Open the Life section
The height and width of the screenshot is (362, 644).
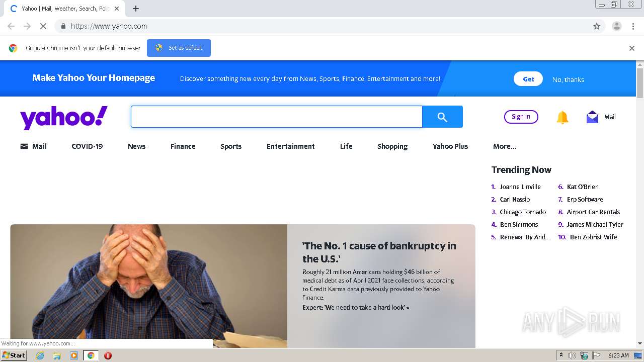346,146
